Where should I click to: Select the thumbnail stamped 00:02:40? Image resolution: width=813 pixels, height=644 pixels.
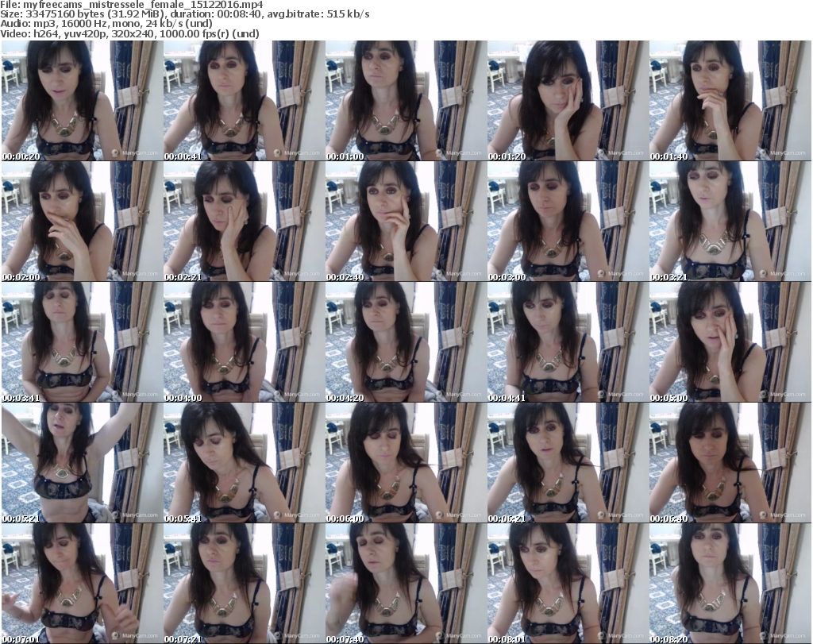pyautogui.click(x=406, y=221)
